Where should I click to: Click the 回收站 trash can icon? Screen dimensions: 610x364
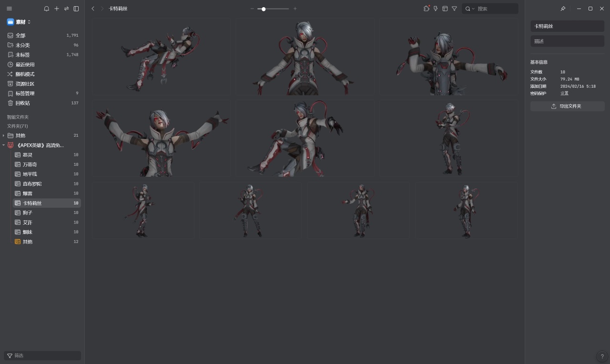coord(10,103)
